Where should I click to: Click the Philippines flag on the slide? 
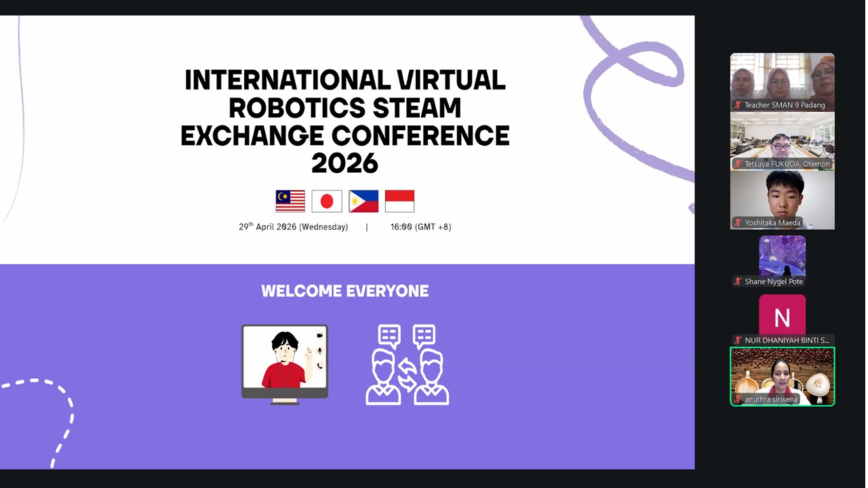[363, 201]
